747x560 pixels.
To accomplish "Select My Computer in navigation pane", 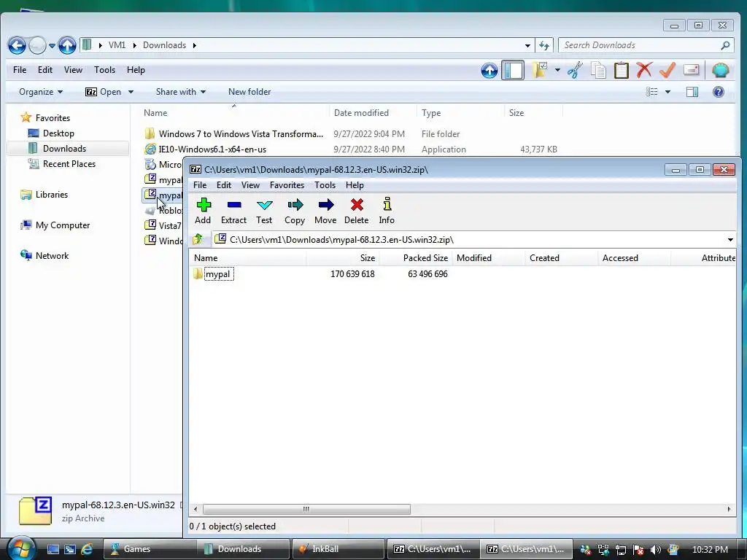I will (55, 225).
